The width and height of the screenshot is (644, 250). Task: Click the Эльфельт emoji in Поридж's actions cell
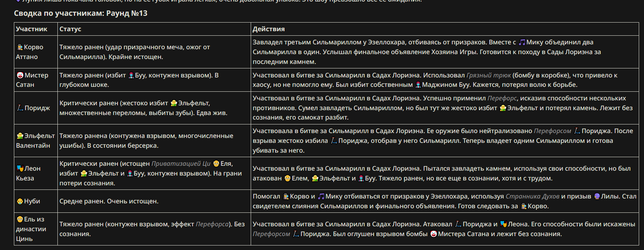pos(503,108)
